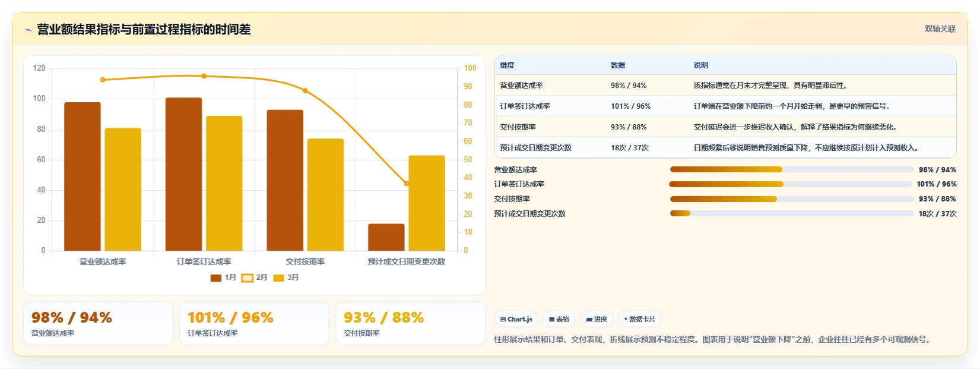
Task: Click the yellow 营业额达成率 bar in the chart
Action: tap(123, 190)
